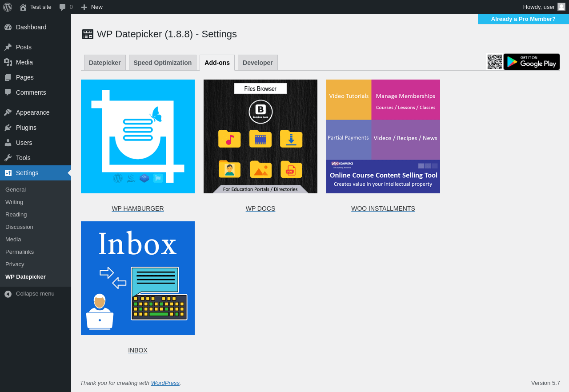Click the Woo Installments add-on thumbnail

click(383, 136)
